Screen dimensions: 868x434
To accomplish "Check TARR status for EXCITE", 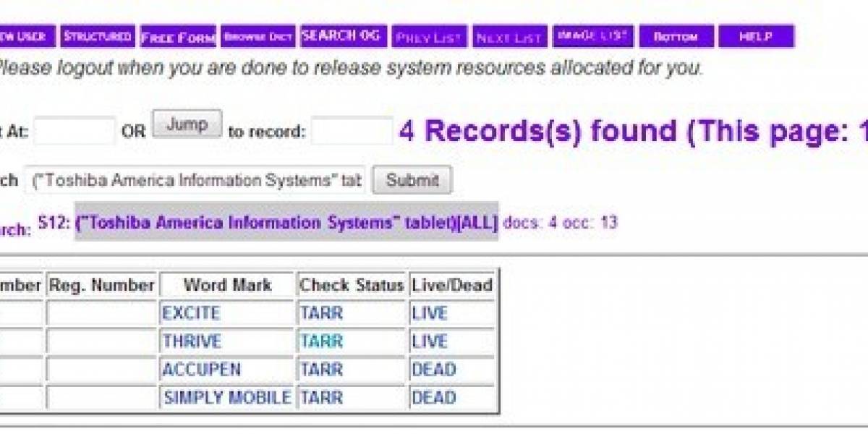I will click(322, 313).
